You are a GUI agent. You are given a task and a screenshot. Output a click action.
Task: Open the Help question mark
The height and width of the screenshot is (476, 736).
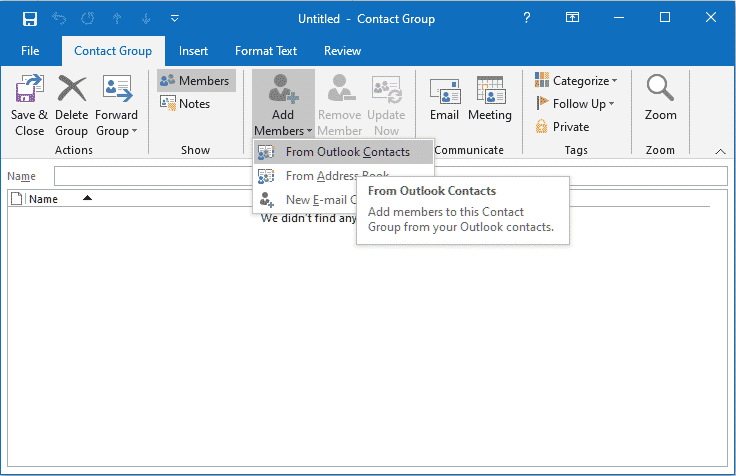click(x=527, y=18)
